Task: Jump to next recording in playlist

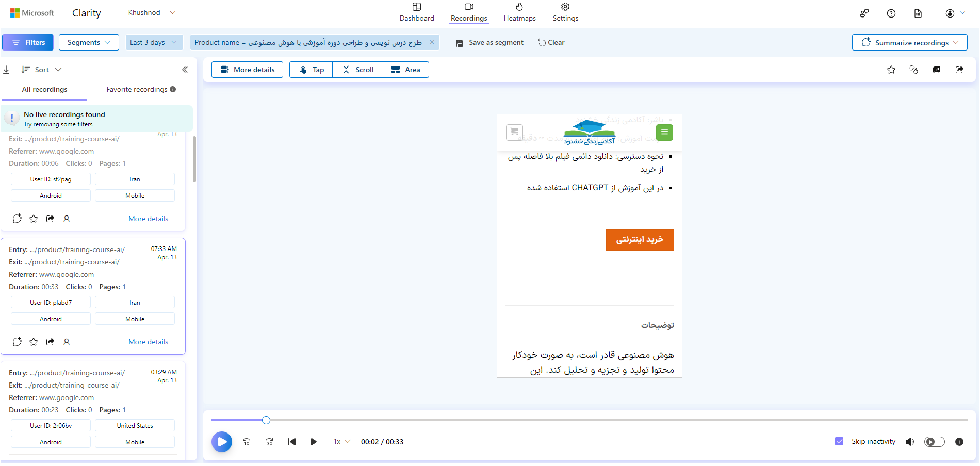Action: click(x=315, y=442)
